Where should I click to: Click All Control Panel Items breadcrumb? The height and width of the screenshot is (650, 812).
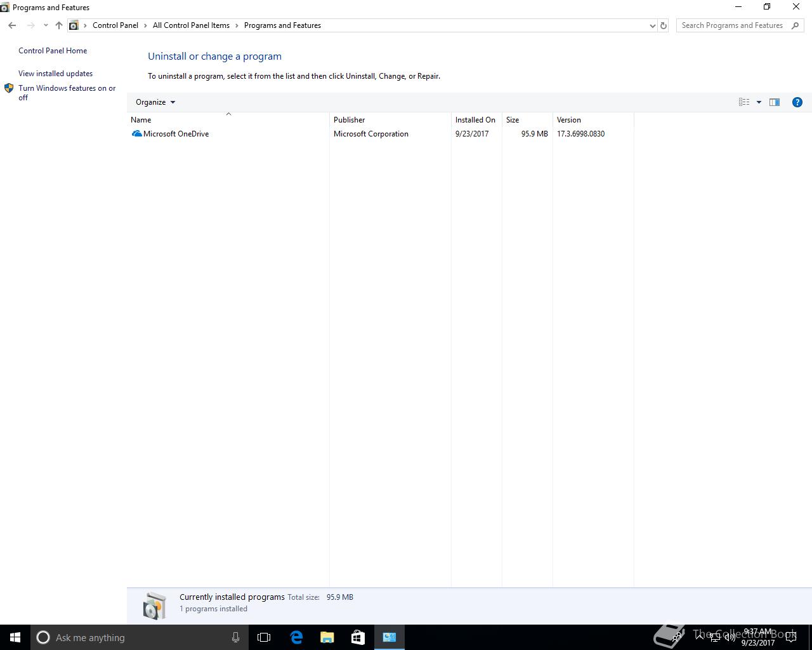pos(191,25)
